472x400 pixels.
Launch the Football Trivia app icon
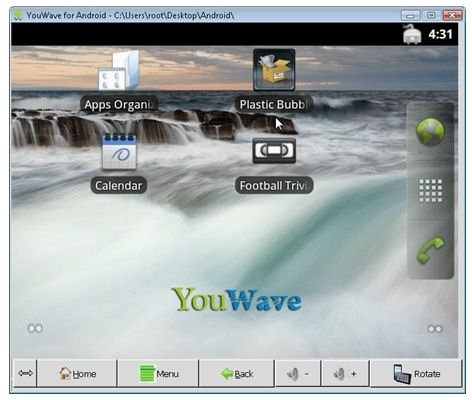coord(274,151)
